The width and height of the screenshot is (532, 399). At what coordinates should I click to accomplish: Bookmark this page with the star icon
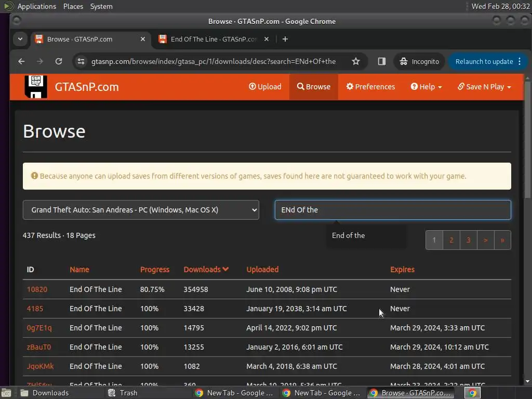pyautogui.click(x=355, y=61)
